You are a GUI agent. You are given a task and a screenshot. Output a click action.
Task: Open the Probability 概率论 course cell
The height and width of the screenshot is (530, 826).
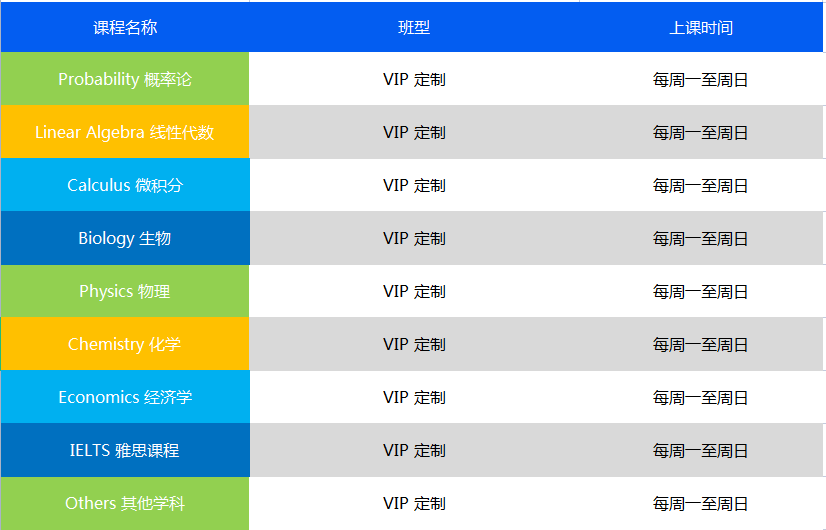pos(125,79)
